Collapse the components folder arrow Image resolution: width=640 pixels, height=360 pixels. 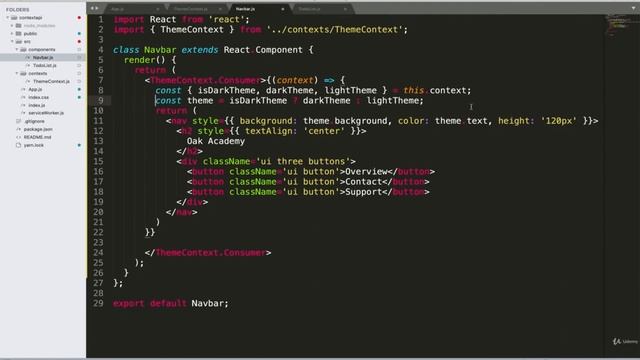(x=17, y=49)
